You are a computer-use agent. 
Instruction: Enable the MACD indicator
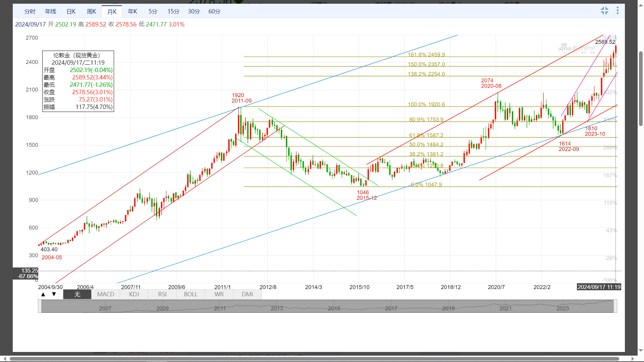[x=106, y=294]
